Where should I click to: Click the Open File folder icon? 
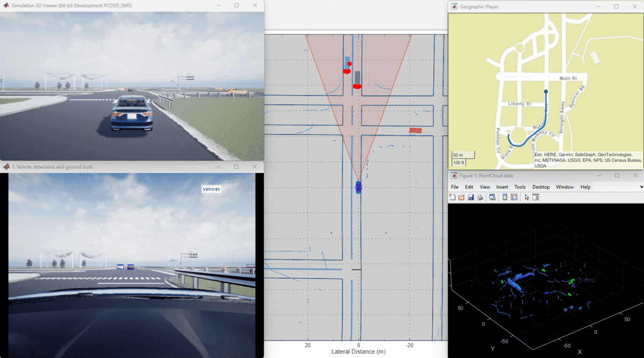462,197
